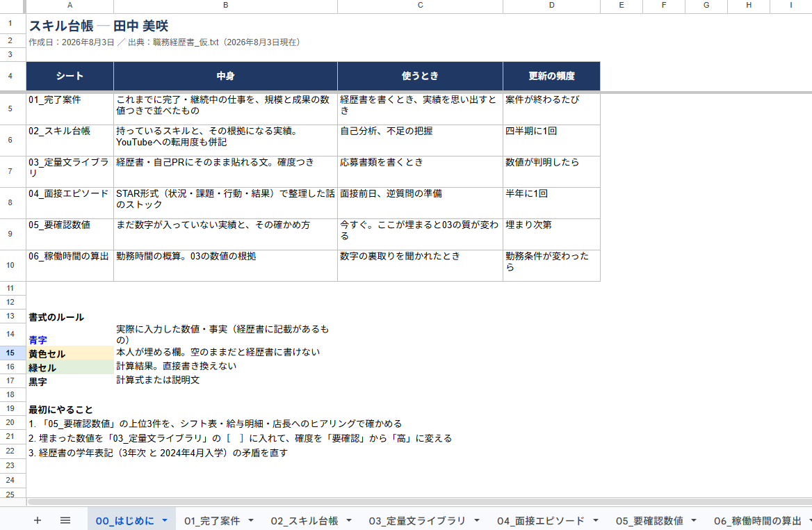The height and width of the screenshot is (530, 812).
Task: Select the 02_スキル台帳 cell in the table
Action: (70, 140)
